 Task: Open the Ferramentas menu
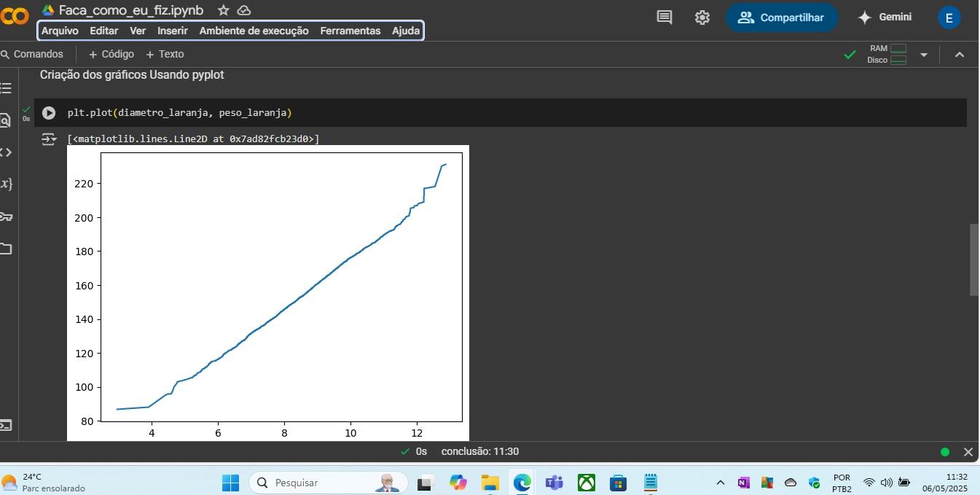pyautogui.click(x=350, y=31)
